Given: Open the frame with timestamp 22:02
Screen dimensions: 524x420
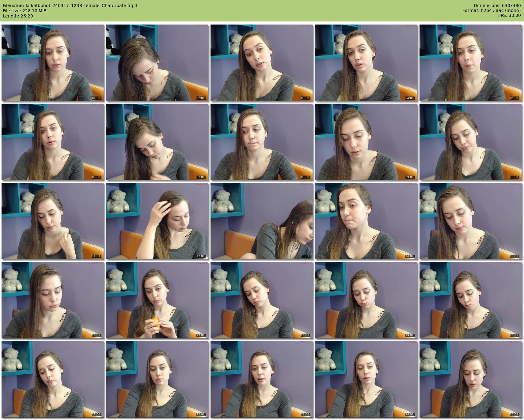Looking at the screenshot, I should pos(157,379).
